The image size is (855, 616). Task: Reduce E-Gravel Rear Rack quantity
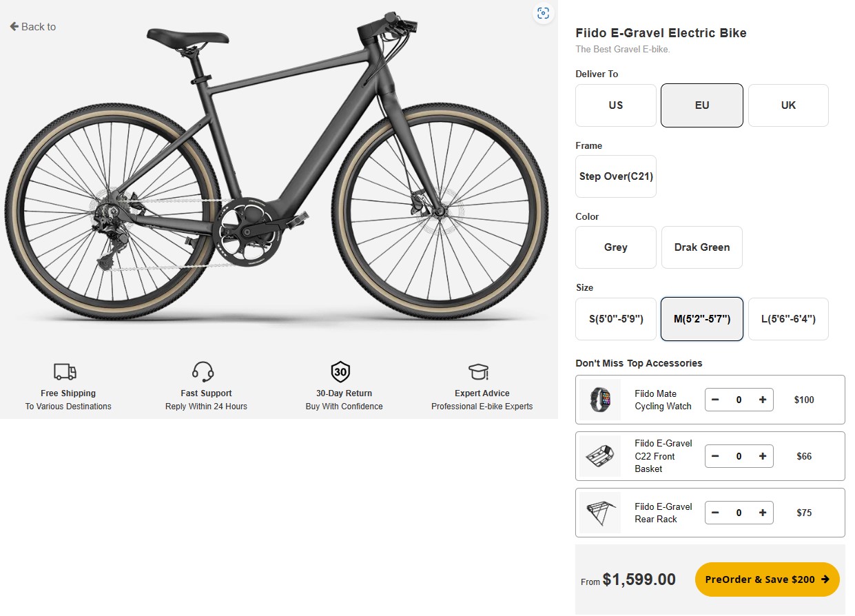click(x=715, y=513)
